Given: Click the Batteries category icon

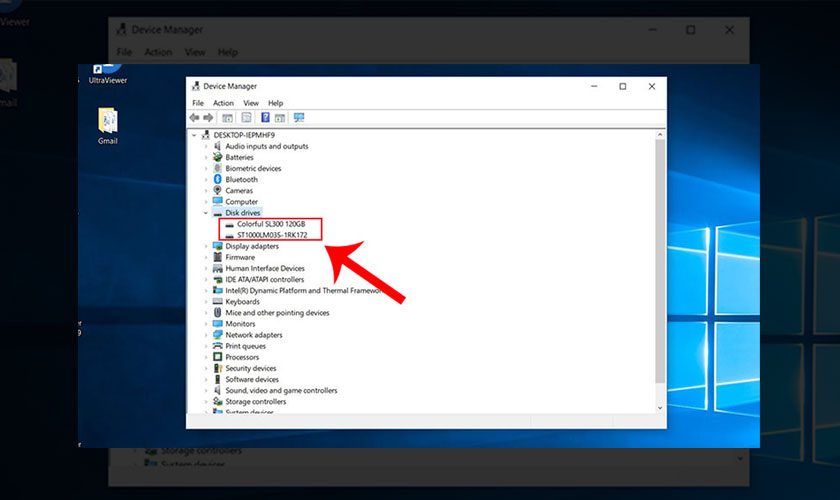Looking at the screenshot, I should click(217, 158).
